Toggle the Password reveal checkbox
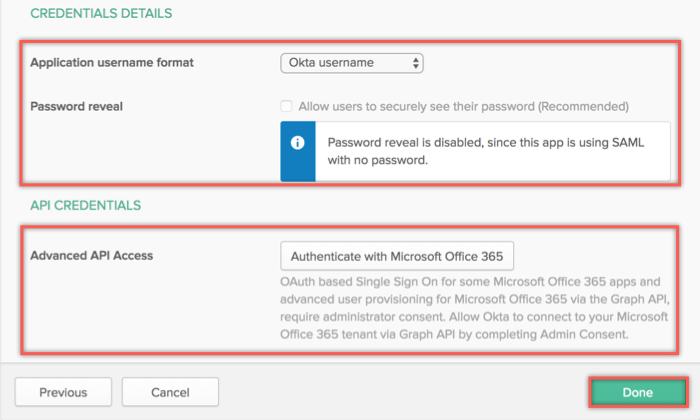This screenshot has width=700, height=420. pyautogui.click(x=286, y=106)
